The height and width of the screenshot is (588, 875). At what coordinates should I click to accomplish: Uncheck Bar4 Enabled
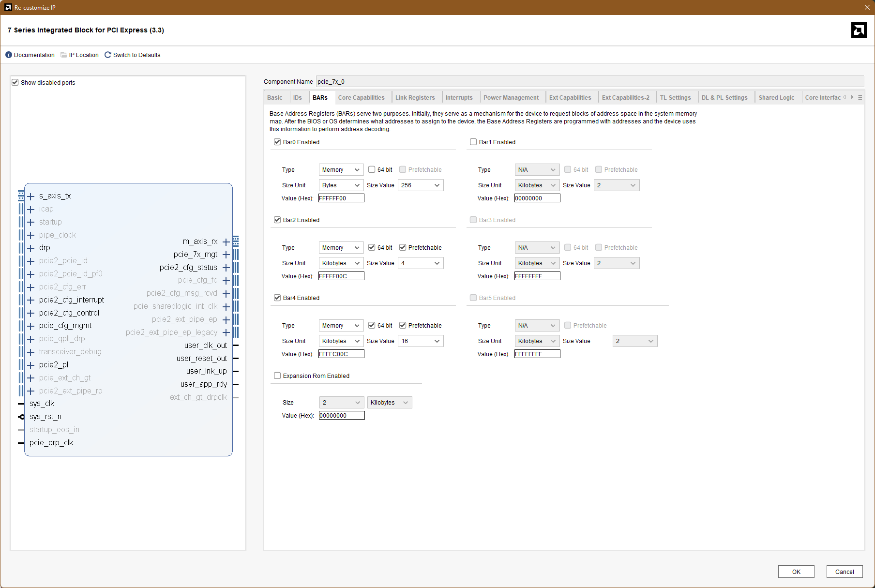coord(277,298)
